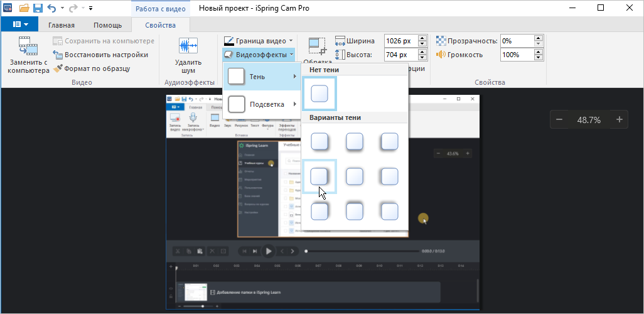Screen dimensions: 644x314
Task: Click the Работа с видео contextual tab
Action: click(161, 8)
